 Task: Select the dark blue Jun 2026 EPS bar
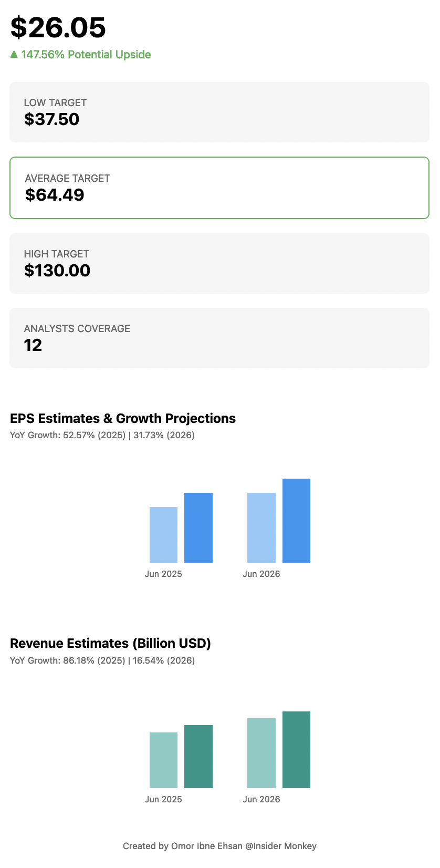click(x=296, y=521)
